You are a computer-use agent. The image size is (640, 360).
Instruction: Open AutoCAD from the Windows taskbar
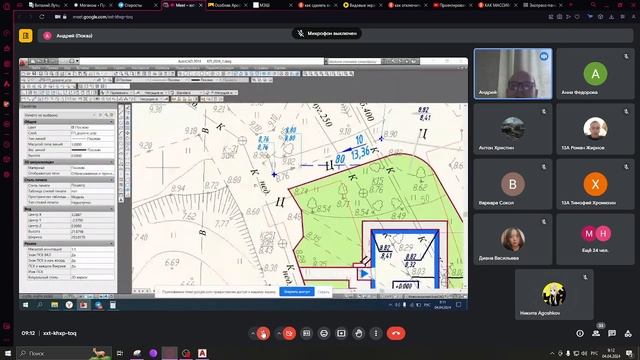202,353
